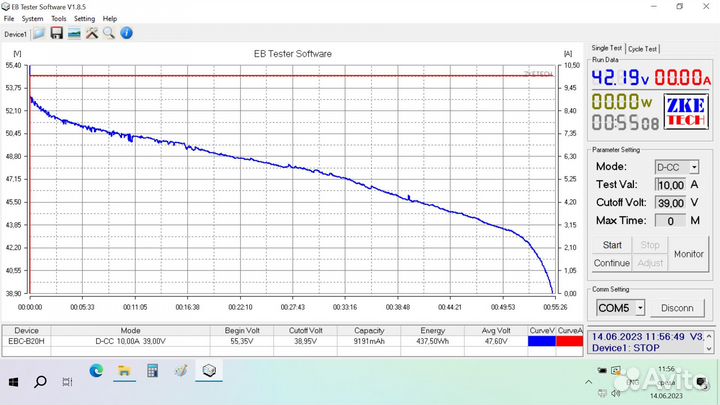The height and width of the screenshot is (405, 720).
Task: Click the blue CurveV color swatch
Action: 541,341
